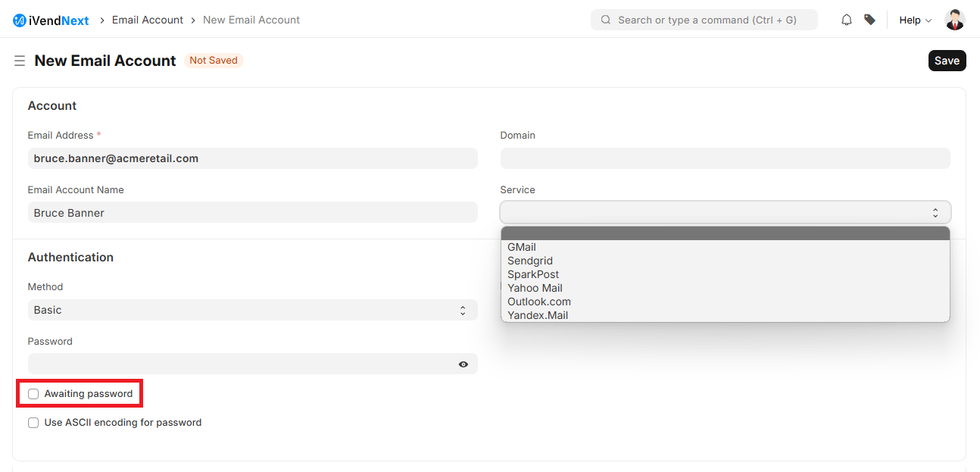
Task: Click the Save button
Action: click(947, 61)
